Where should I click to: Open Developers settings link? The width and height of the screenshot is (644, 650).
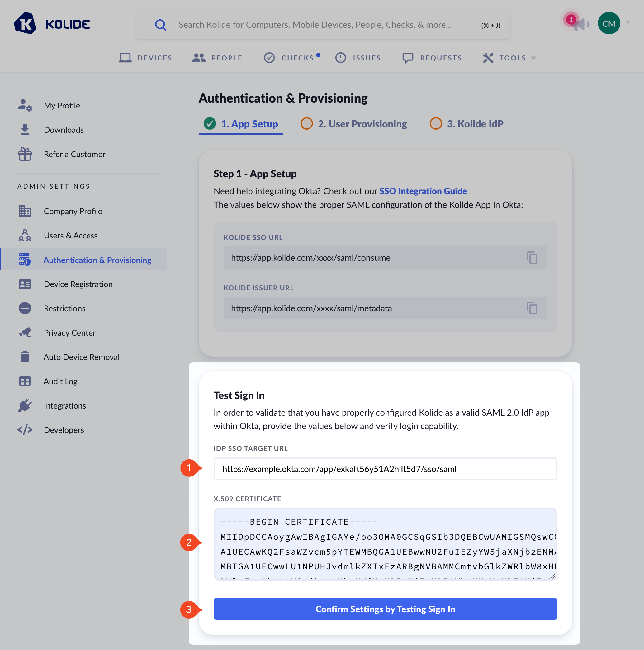(64, 430)
